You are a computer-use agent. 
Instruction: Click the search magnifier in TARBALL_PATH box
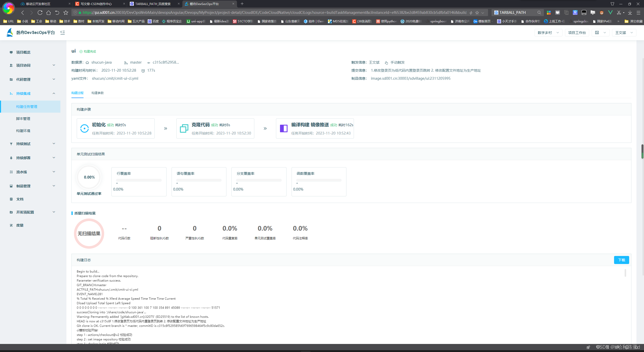[x=539, y=13]
